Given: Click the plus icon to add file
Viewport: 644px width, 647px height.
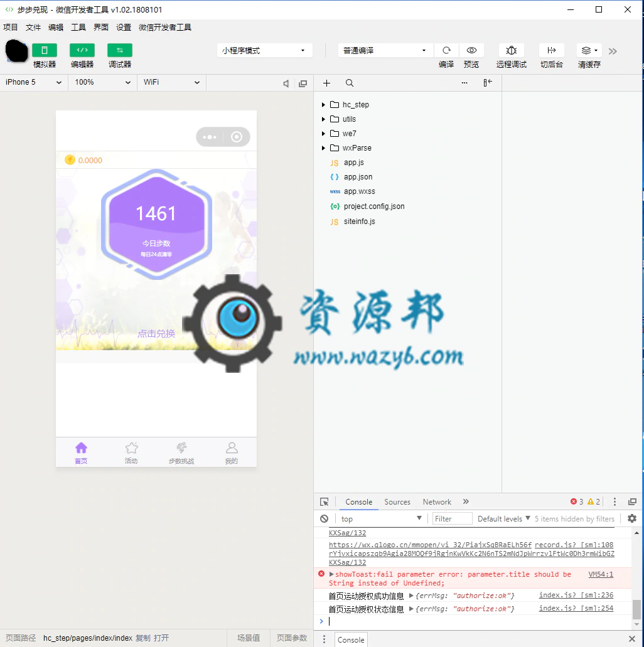Looking at the screenshot, I should tap(326, 83).
